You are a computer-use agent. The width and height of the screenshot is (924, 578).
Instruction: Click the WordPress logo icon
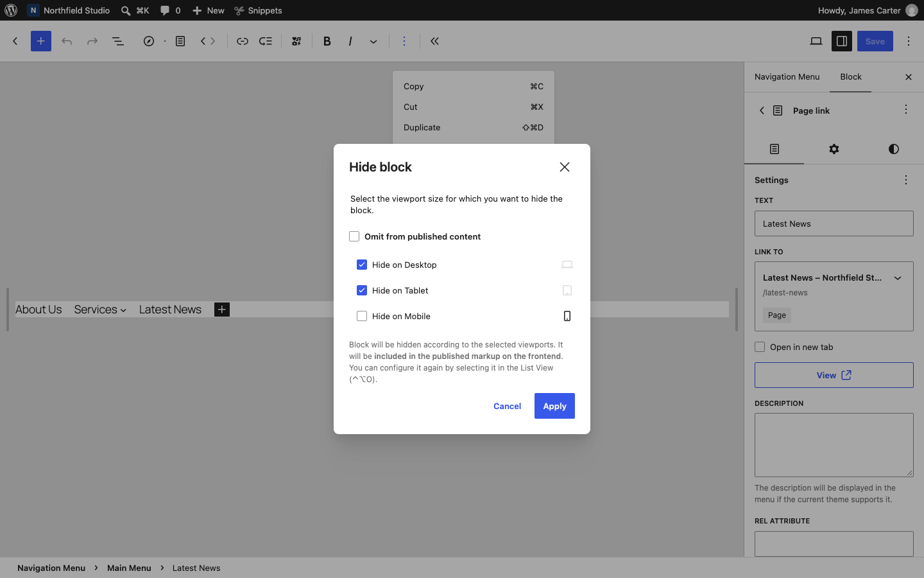pyautogui.click(x=11, y=10)
